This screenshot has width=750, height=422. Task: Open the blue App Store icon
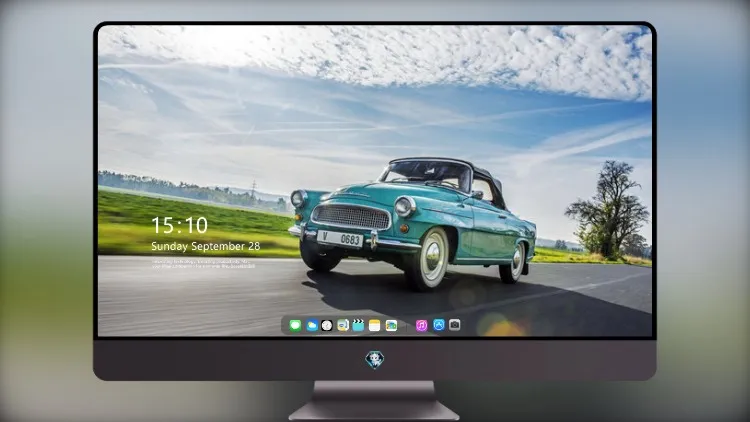439,325
